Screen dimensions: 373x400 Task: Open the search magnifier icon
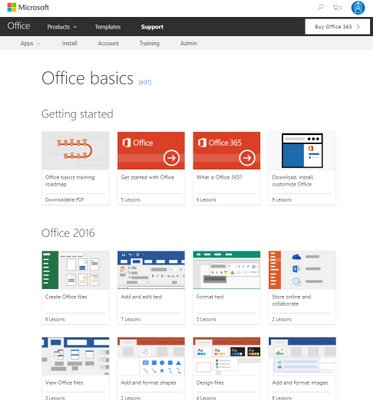pos(321,7)
